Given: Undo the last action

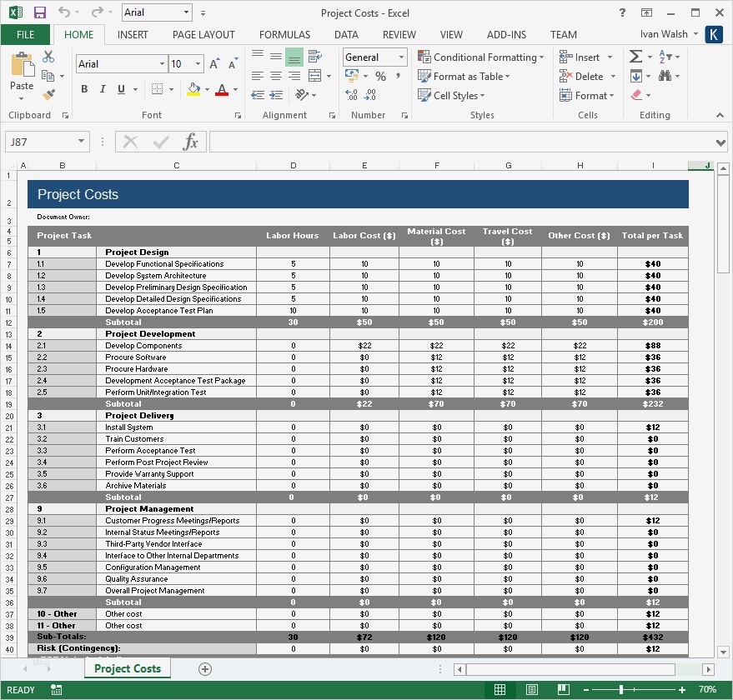Looking at the screenshot, I should [x=64, y=12].
